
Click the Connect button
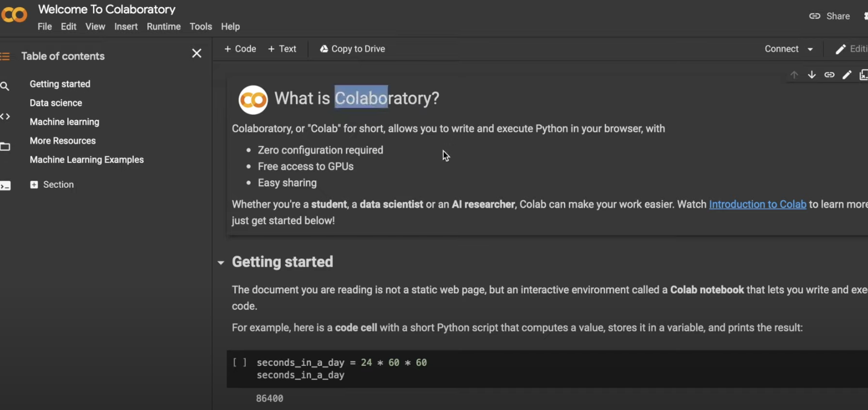click(781, 48)
